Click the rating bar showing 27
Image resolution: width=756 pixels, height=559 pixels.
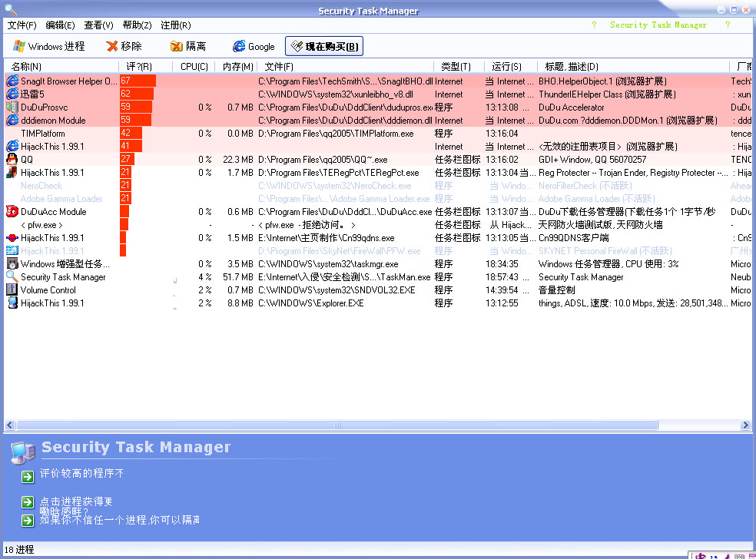(127, 159)
